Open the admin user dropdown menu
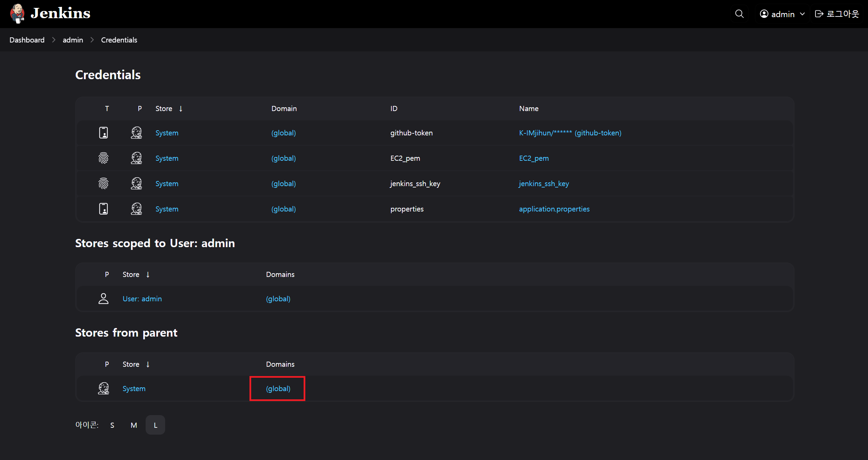Viewport: 868px width, 460px height. click(x=782, y=14)
